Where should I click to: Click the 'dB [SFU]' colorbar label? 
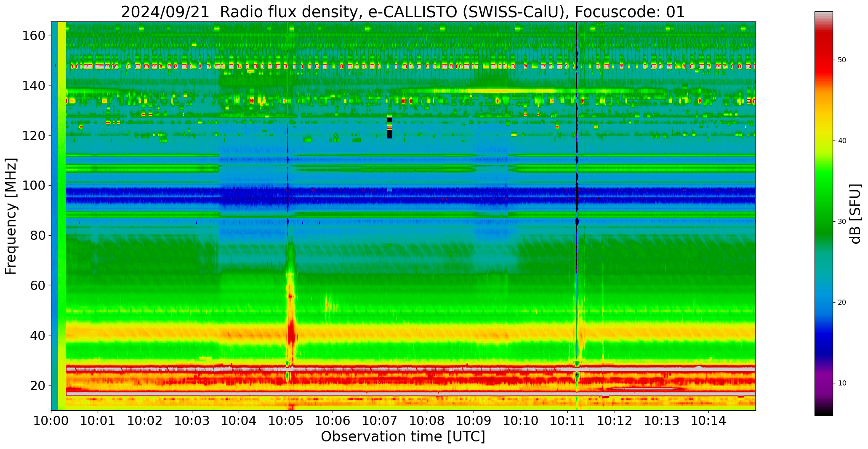pos(855,213)
